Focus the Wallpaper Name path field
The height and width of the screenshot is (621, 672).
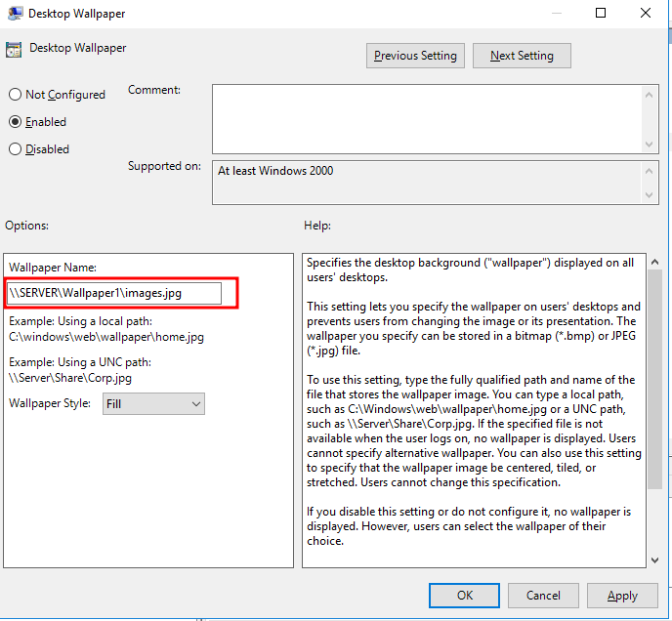114,293
